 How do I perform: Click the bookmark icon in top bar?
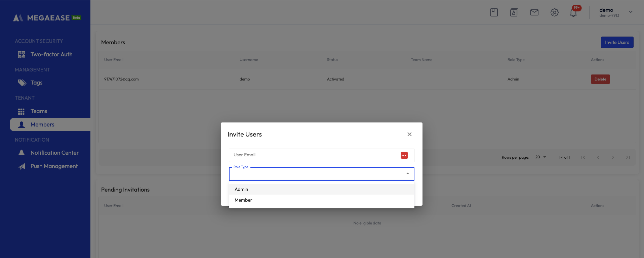[x=494, y=12]
